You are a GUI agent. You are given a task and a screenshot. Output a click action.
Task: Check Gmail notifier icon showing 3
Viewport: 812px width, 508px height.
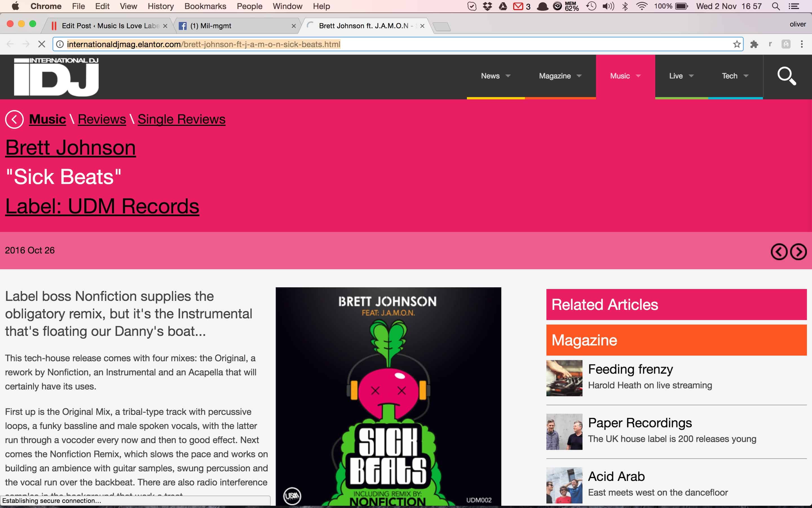coord(522,6)
